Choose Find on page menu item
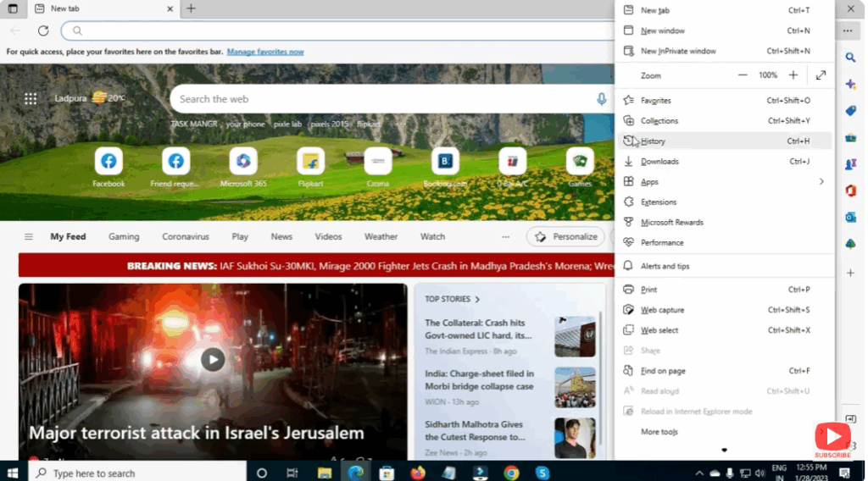 [x=724, y=371]
